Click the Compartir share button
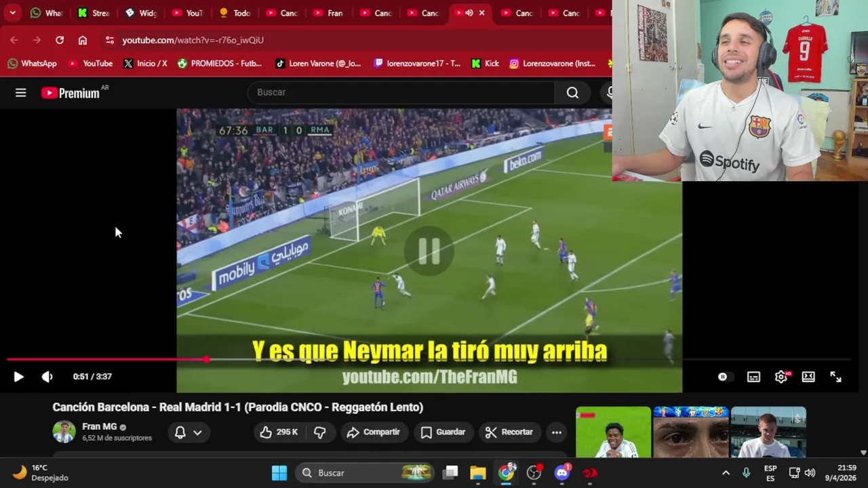The image size is (868, 488). click(374, 432)
